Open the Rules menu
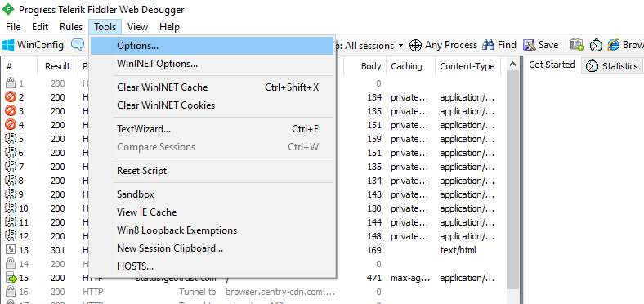 (x=71, y=27)
